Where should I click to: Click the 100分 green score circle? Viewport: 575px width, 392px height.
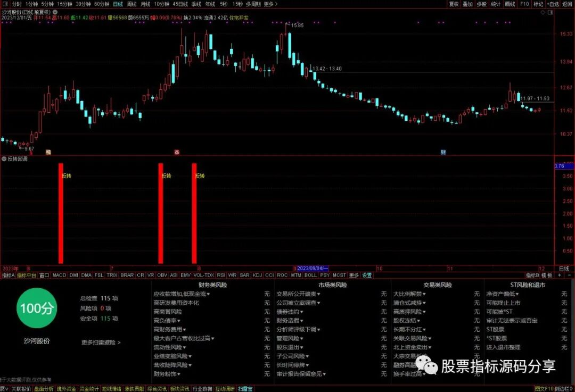pos(37,308)
